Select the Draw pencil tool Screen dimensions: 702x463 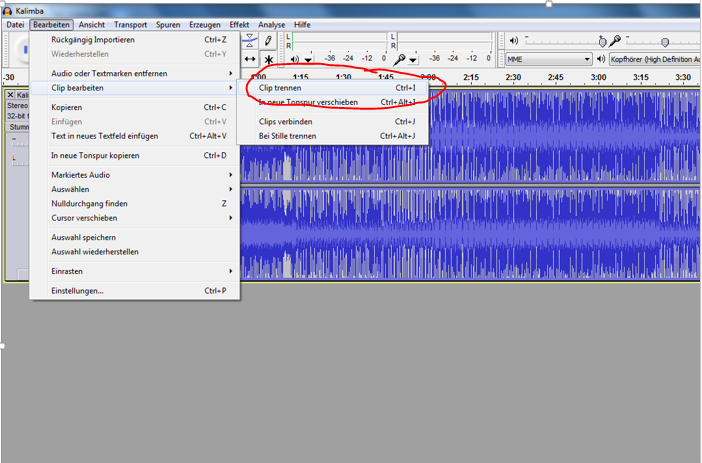[x=269, y=41]
